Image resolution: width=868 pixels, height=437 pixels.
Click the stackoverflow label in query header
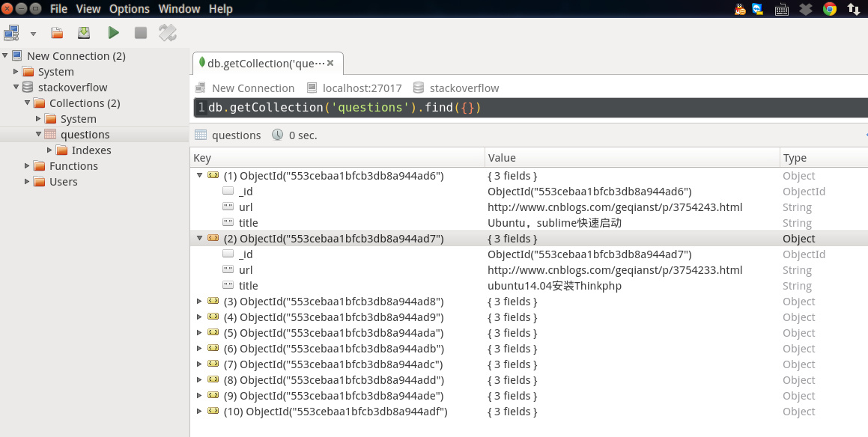click(464, 88)
